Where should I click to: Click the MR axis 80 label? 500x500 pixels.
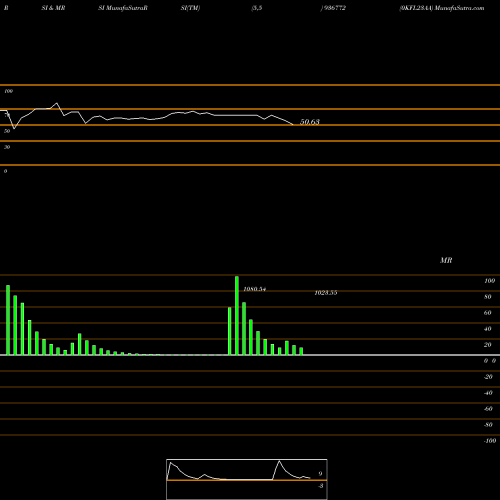487,297
